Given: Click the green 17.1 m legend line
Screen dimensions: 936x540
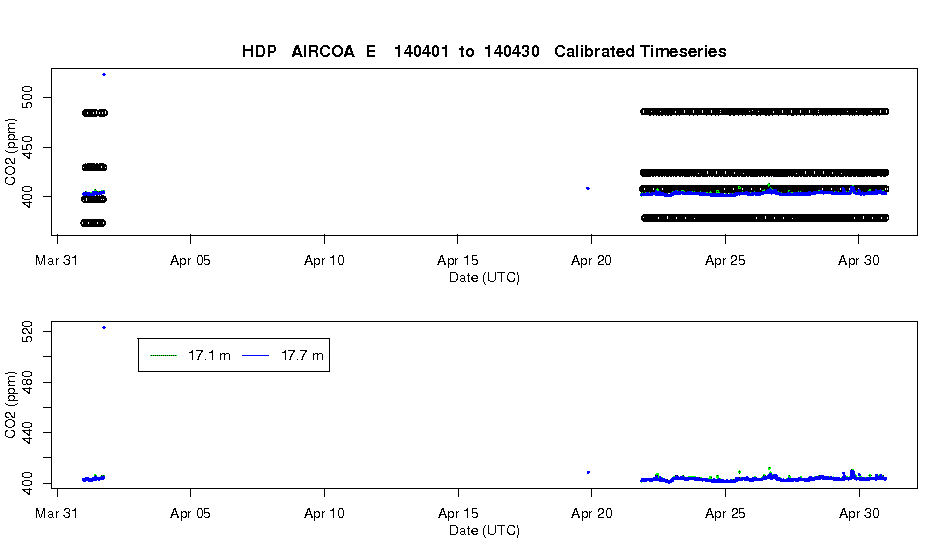Looking at the screenshot, I should tap(164, 356).
